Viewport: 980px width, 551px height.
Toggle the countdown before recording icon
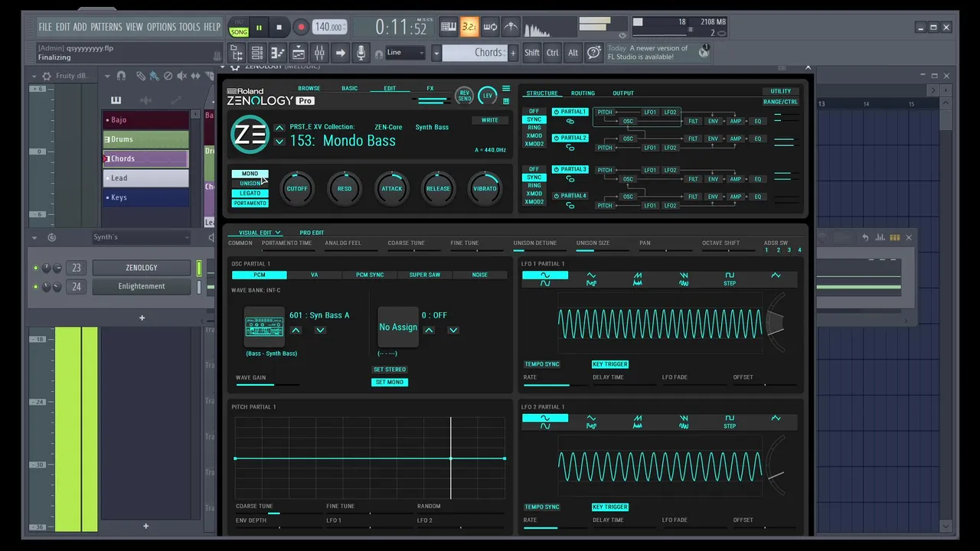[469, 28]
